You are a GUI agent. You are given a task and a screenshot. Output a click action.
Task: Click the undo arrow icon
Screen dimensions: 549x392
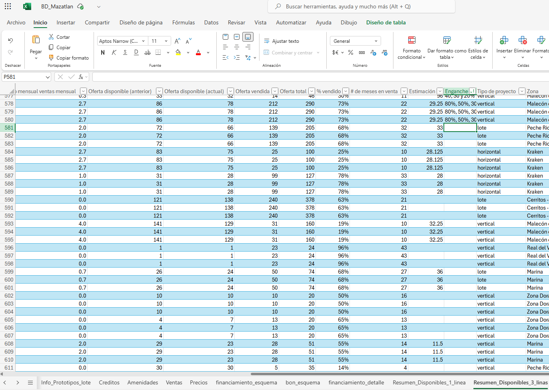(10, 40)
